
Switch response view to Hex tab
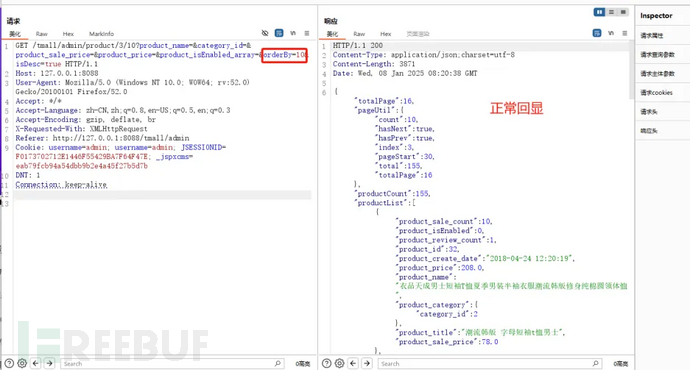point(386,34)
